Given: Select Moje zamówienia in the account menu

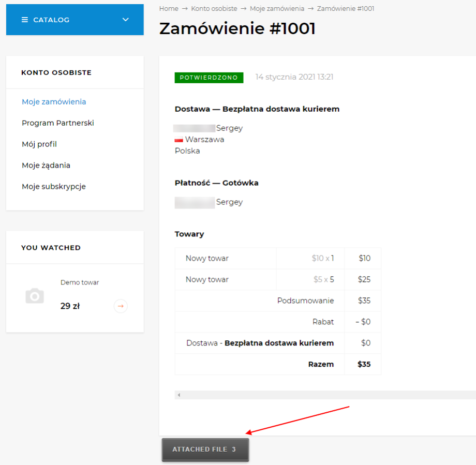Looking at the screenshot, I should pos(54,102).
